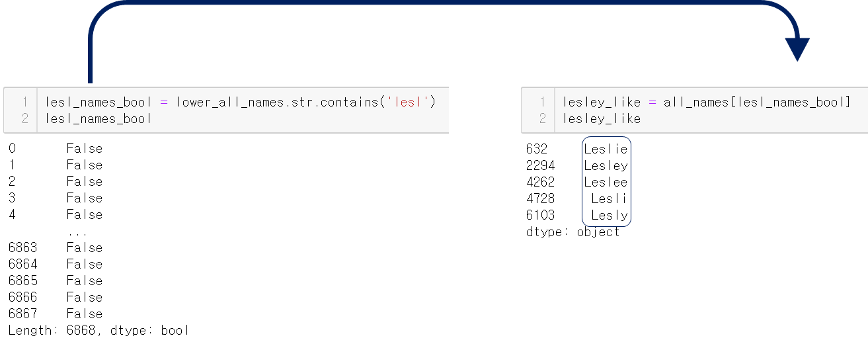Screen dimensions: 868x342
Task: Select line number 1 of the lesl_names_bool cell
Action: (x=24, y=102)
